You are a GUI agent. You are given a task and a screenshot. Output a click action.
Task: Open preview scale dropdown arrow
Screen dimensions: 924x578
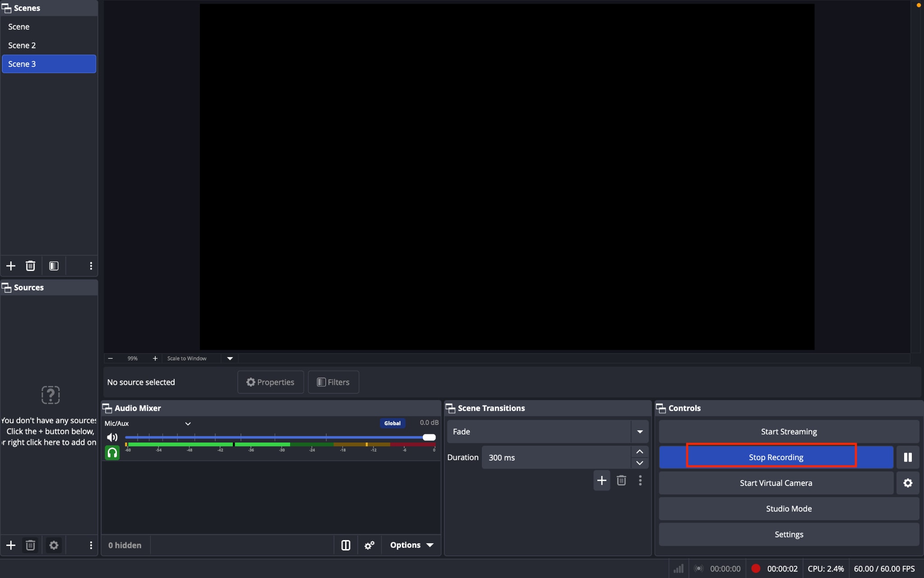pos(230,359)
